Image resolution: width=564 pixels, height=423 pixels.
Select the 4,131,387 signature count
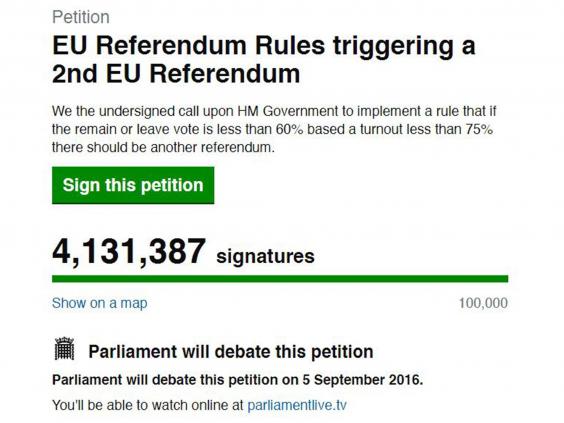coord(129,252)
